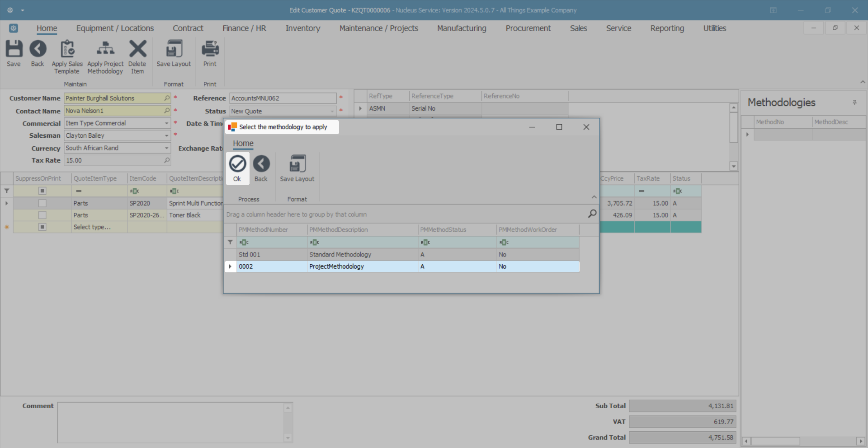Click PMMethodNumber filter condition icon
868x448 pixels.
tap(244, 243)
